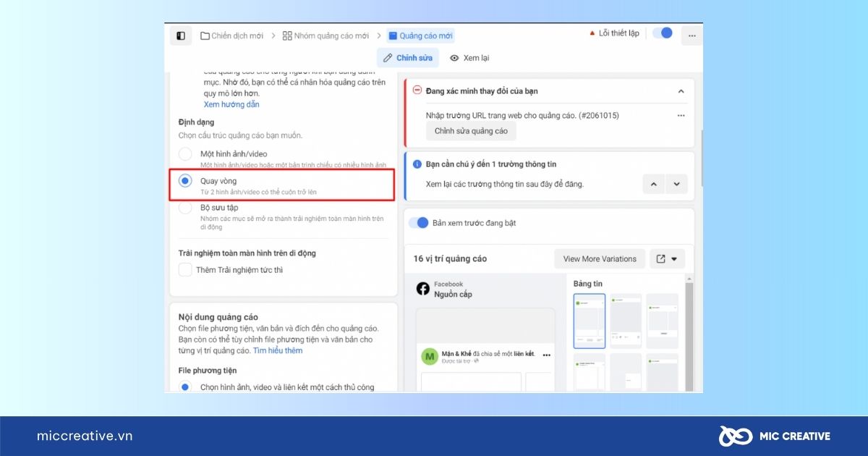868x456 pixels.
Task: Click the folder icon beside Chiến dịch mới
Action: (205, 35)
